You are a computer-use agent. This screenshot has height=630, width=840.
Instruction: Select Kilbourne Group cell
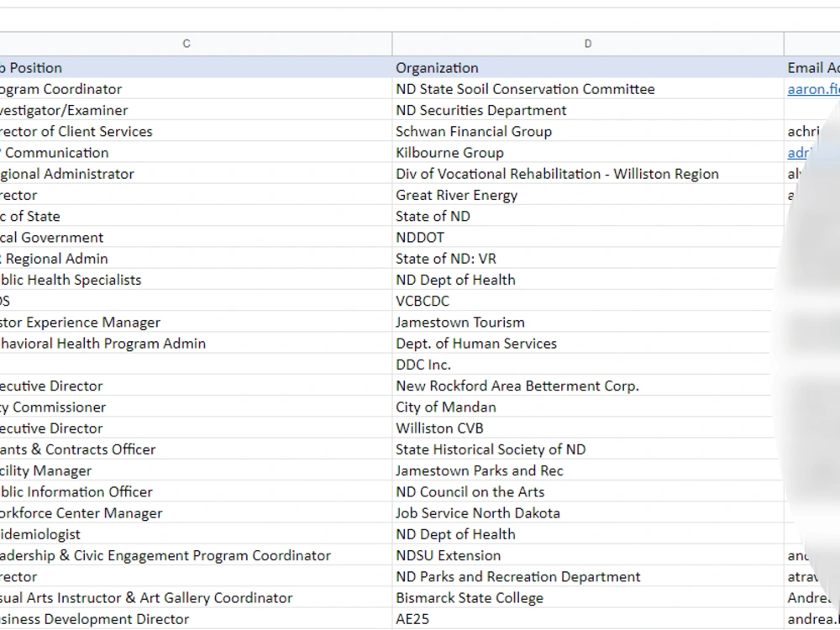pos(588,153)
